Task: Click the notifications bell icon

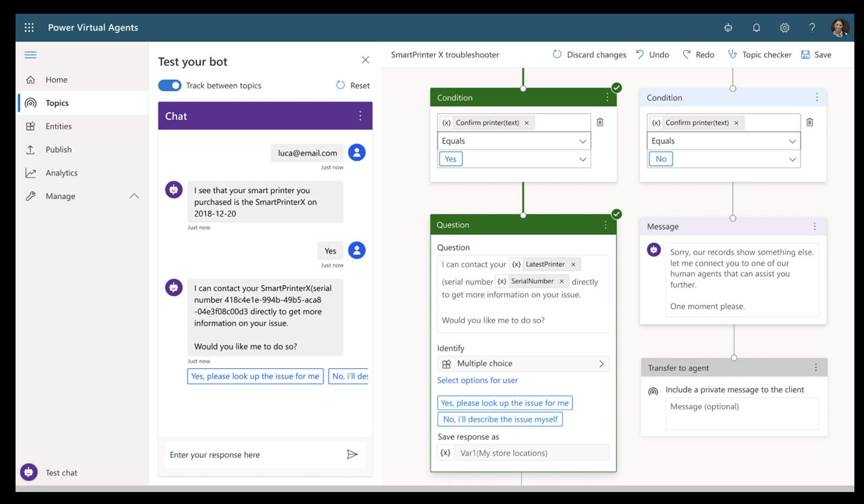Action: [756, 28]
